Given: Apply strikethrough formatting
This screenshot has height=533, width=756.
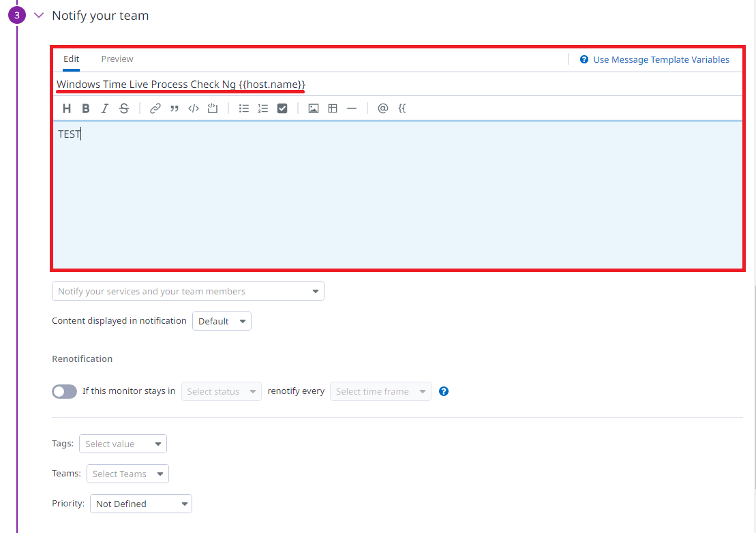Looking at the screenshot, I should point(124,108).
